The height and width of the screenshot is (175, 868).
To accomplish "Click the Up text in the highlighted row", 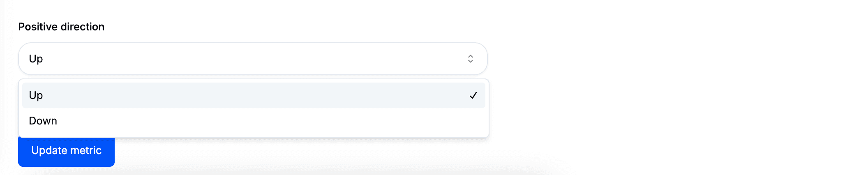I will coord(36,95).
